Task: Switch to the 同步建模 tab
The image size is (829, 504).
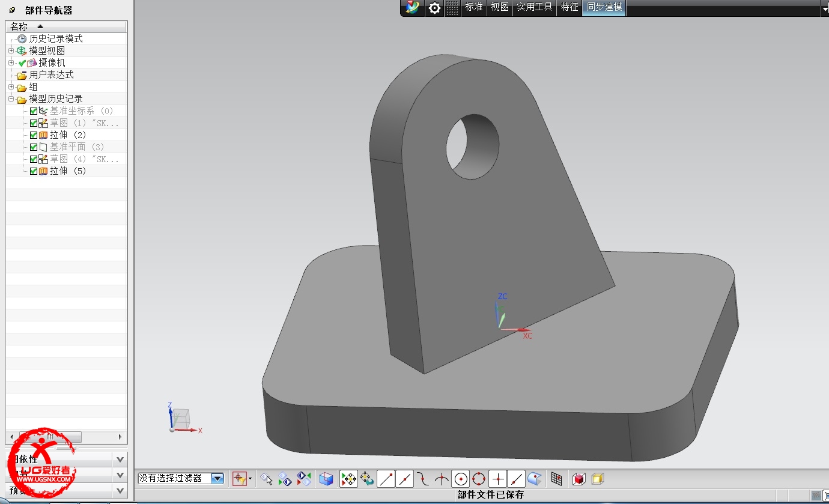Action: [x=604, y=7]
